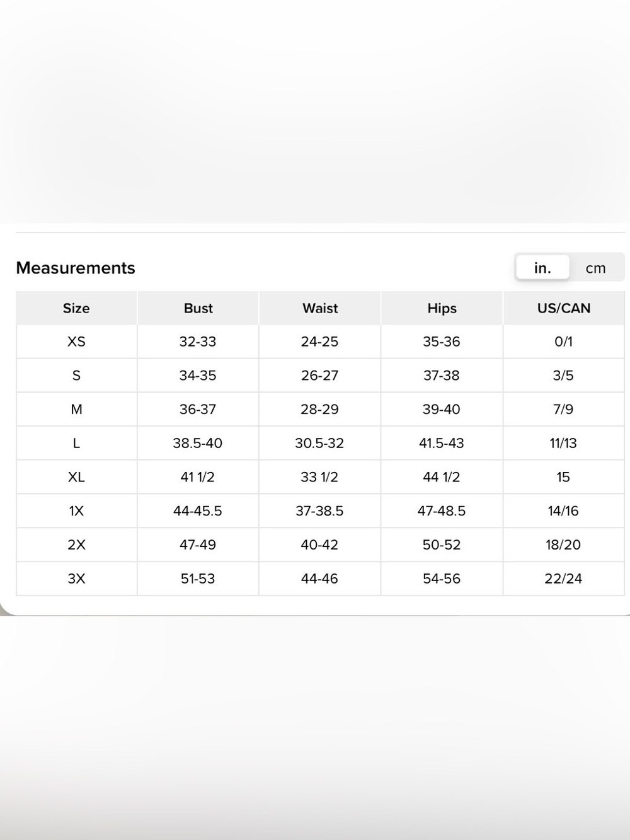Select the M size row label

[x=76, y=410]
